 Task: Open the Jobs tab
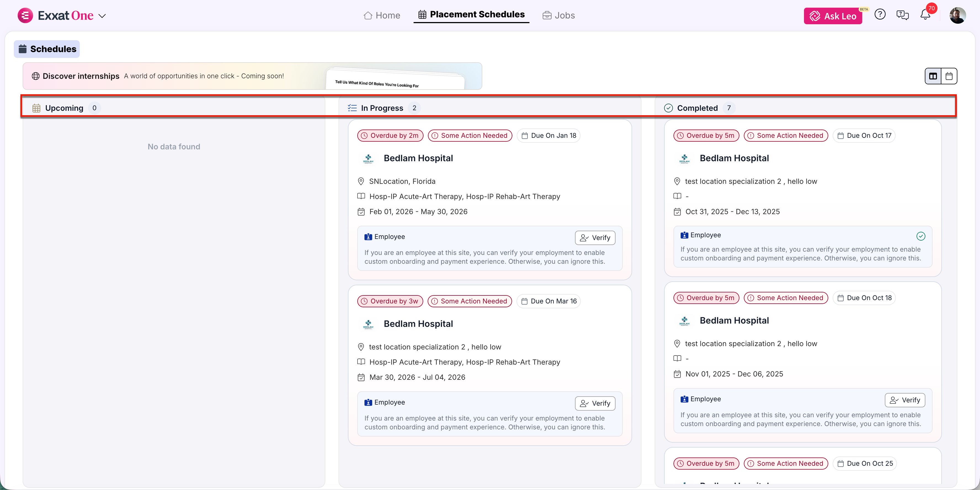(x=558, y=15)
